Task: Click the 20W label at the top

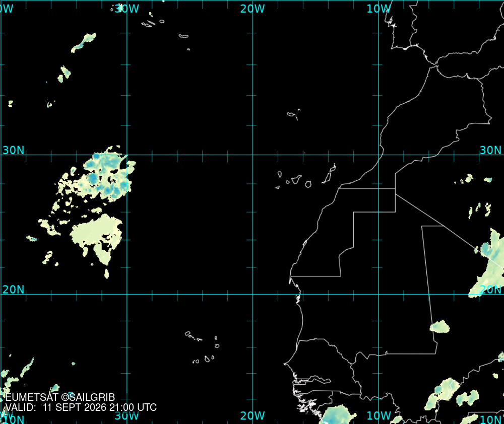Action: pos(253,9)
